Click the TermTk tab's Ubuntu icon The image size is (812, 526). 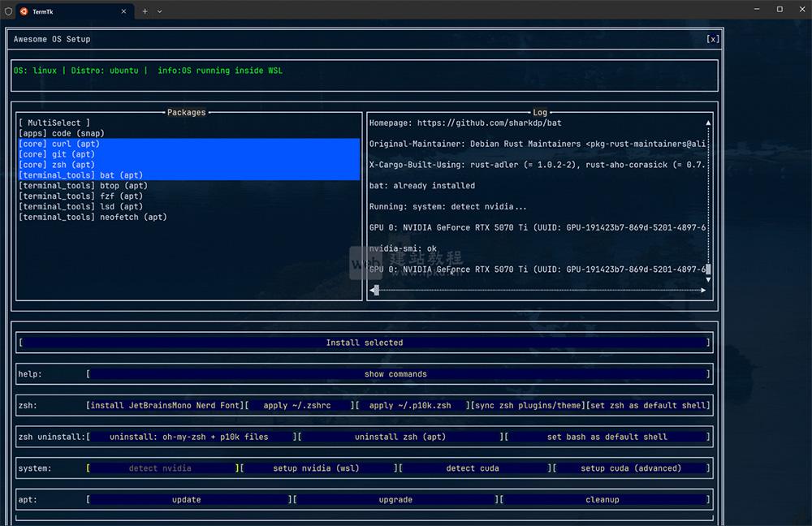pyautogui.click(x=24, y=11)
